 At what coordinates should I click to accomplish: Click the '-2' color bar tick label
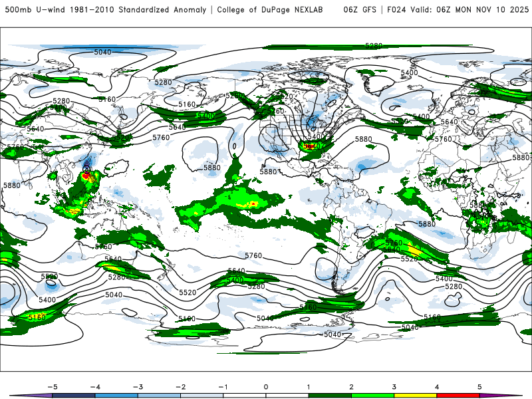coord(180,387)
